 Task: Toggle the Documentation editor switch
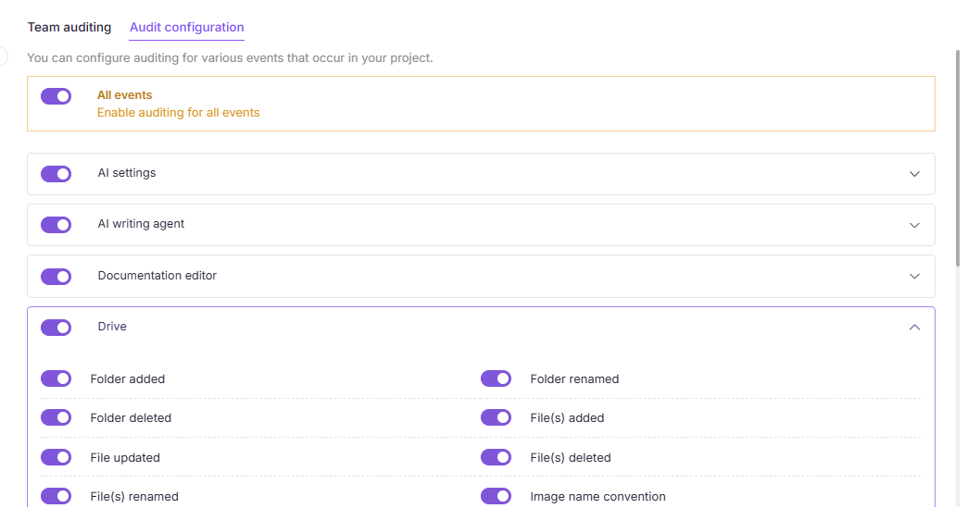57,276
